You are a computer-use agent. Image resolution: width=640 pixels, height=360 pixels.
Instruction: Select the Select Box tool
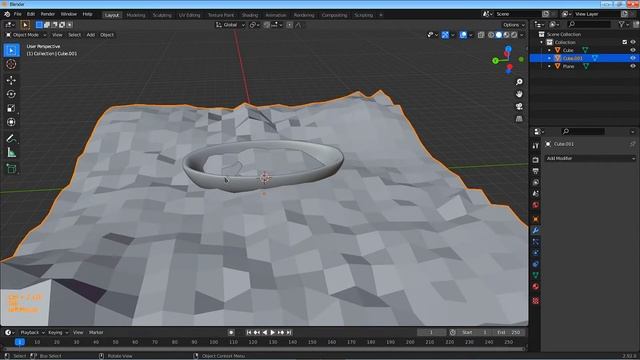tap(11, 50)
